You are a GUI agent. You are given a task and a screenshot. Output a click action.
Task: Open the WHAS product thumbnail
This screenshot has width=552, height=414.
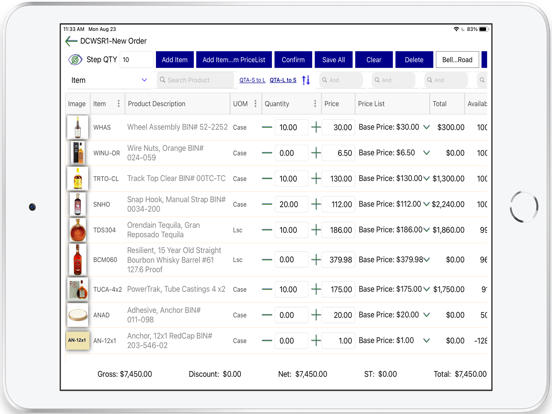point(77,127)
